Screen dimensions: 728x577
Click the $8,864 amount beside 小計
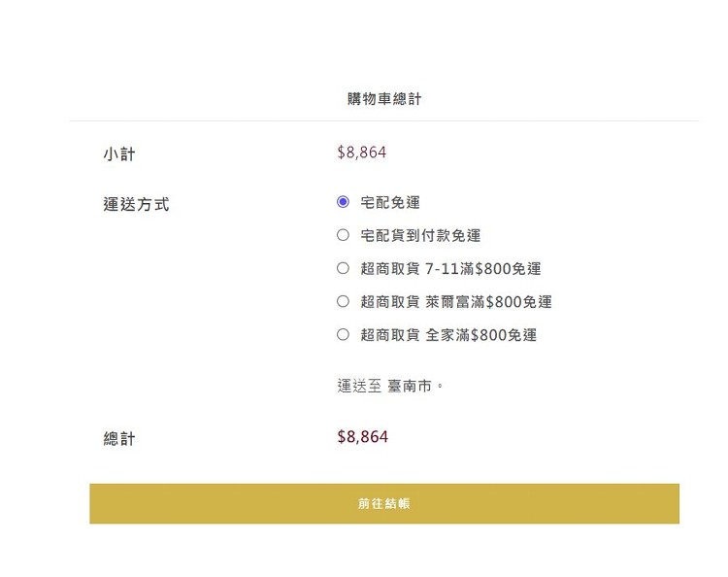point(362,153)
